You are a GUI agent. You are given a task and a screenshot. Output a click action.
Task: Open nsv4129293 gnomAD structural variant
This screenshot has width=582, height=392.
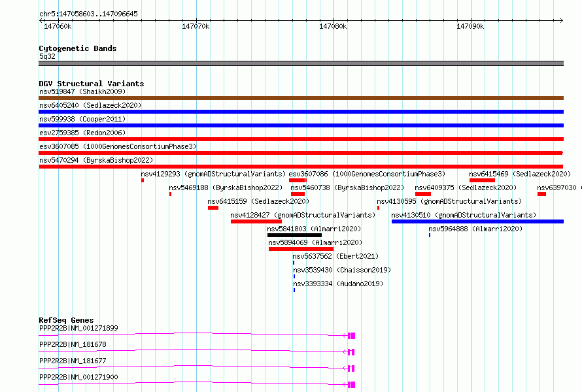(213, 174)
